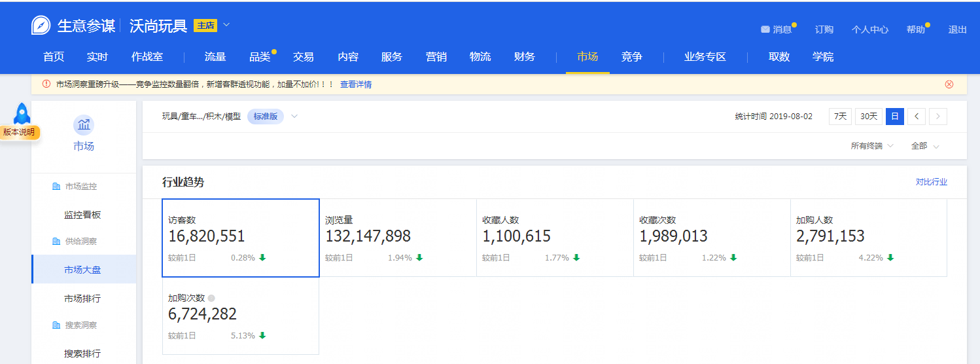This screenshot has height=364, width=980.
Task: Open 搜索排行 in the sidebar
Action: click(82, 354)
